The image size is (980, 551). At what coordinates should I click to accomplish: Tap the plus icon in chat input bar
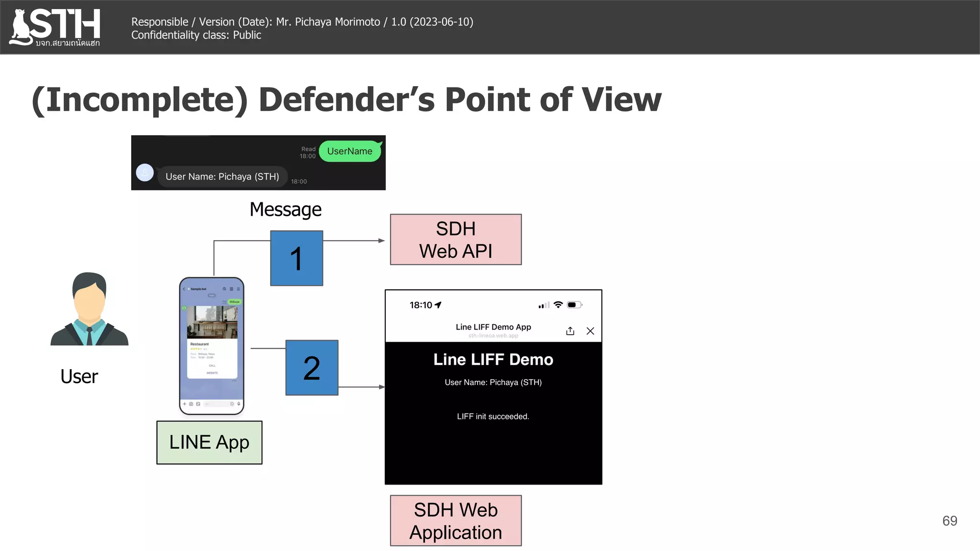click(x=185, y=404)
